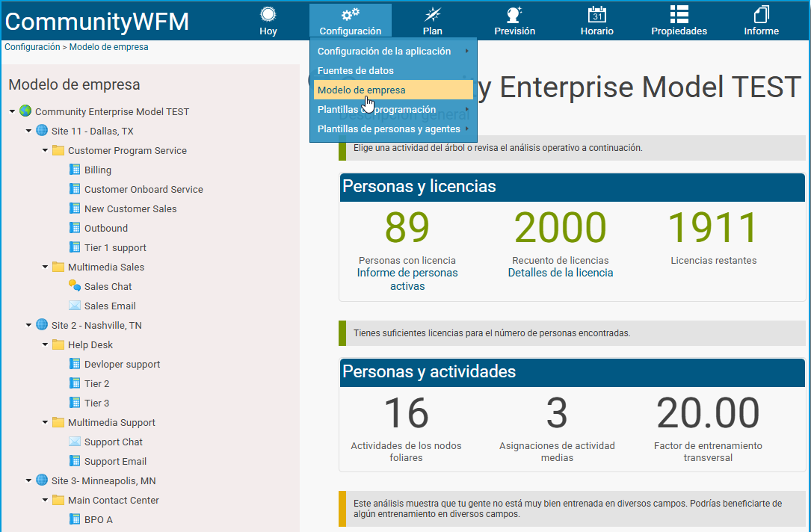Click the Configuración gears icon
The image size is (811, 532).
[350, 14]
